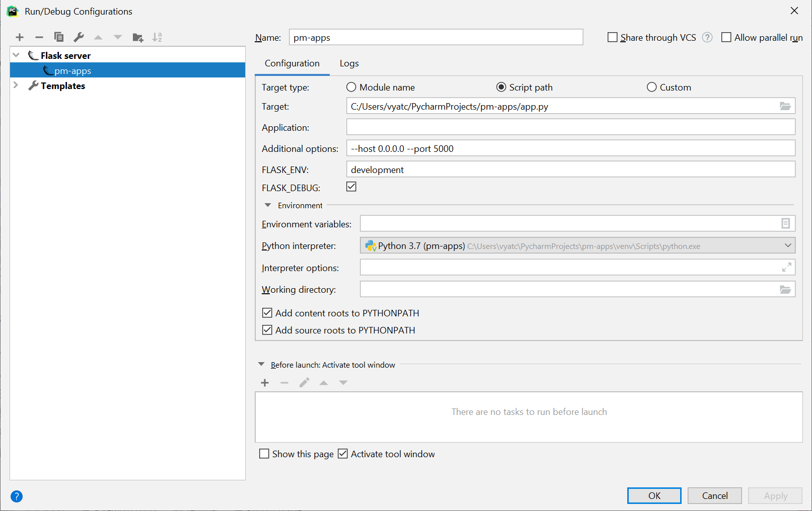The image size is (812, 511).
Task: Enable Show this page checkbox
Action: pyautogui.click(x=264, y=454)
